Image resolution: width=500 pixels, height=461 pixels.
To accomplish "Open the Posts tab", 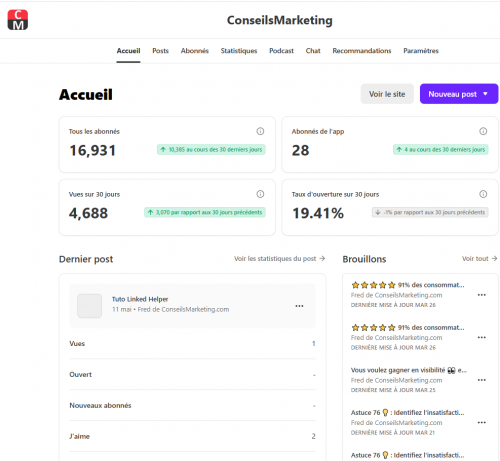I will coord(160,51).
